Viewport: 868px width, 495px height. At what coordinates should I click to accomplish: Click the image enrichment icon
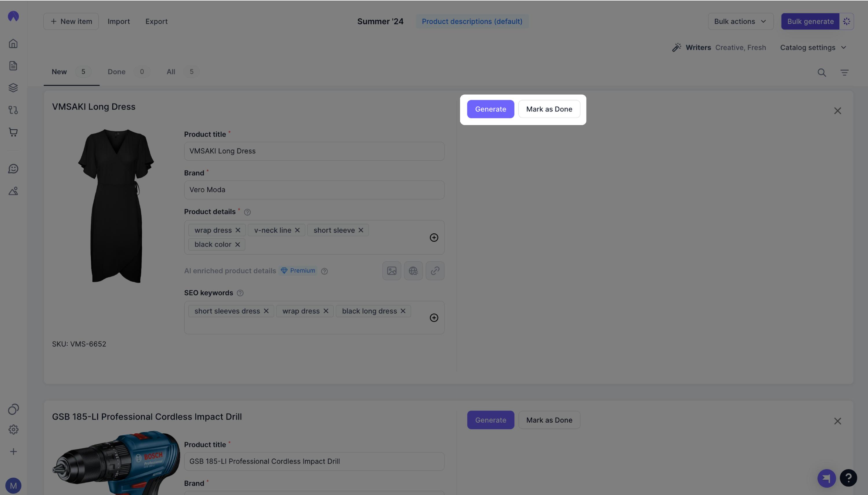pos(392,271)
